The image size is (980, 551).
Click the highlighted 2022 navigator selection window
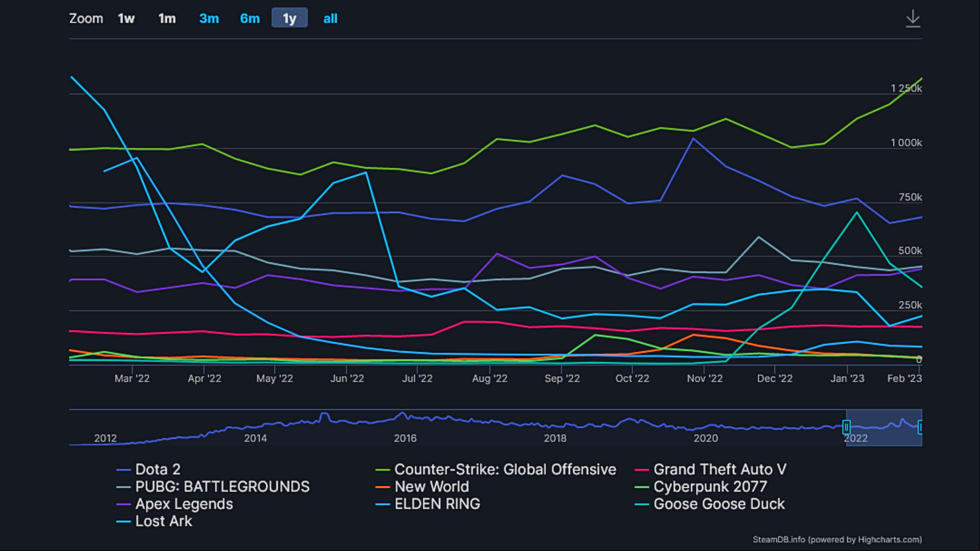coord(884,427)
